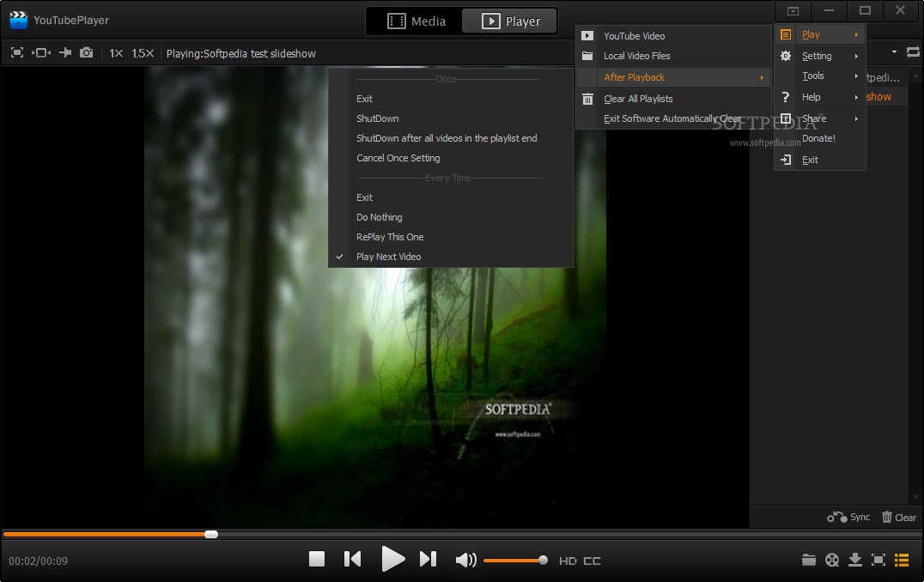Click the fit-to-window icon in the top toolbar
The width and height of the screenshot is (924, 582).
pyautogui.click(x=17, y=53)
